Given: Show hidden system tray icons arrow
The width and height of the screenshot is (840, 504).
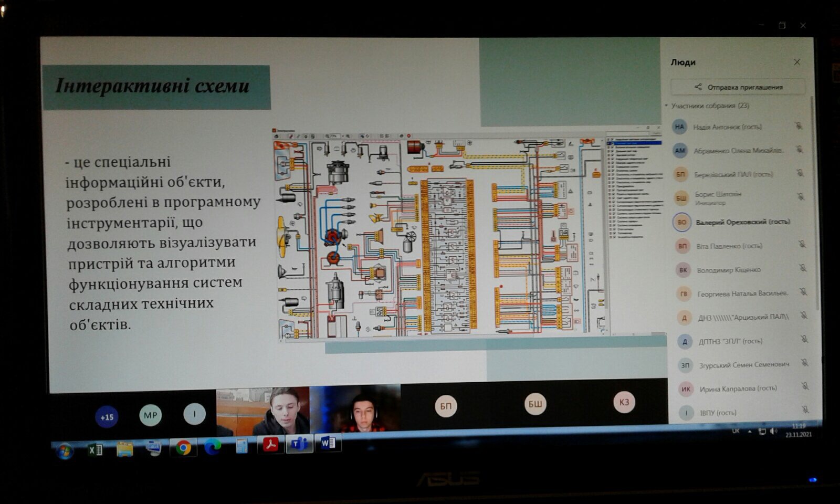Looking at the screenshot, I should 750,432.
